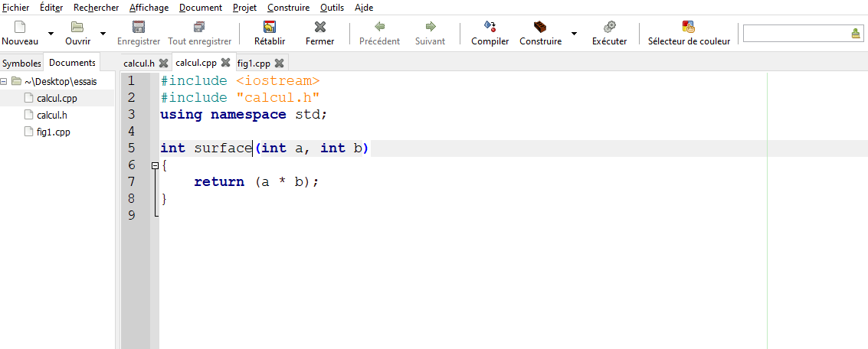Collapse the ~\Desktop\essais folder tree
Screen dimensions: 868x349
click(x=5, y=81)
